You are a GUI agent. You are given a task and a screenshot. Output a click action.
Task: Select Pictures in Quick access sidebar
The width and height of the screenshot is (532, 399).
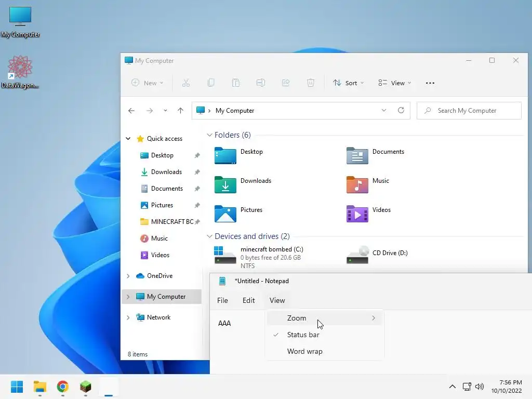[162, 205]
